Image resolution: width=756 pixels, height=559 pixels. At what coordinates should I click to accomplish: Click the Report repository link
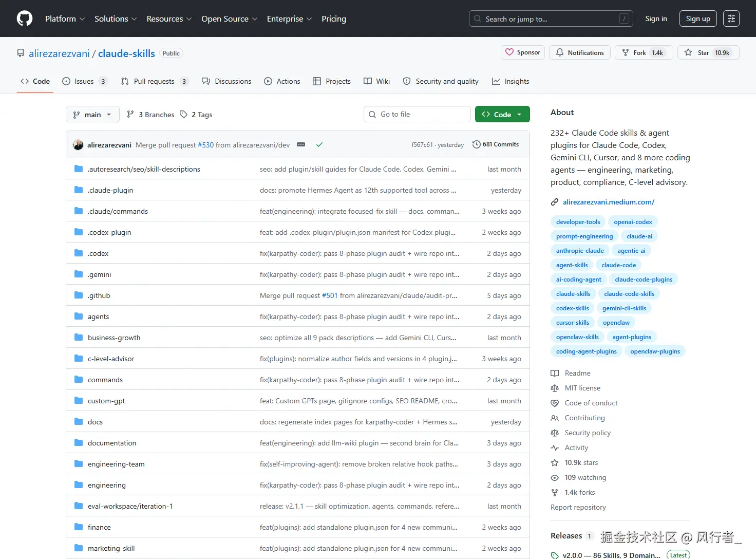coord(578,507)
